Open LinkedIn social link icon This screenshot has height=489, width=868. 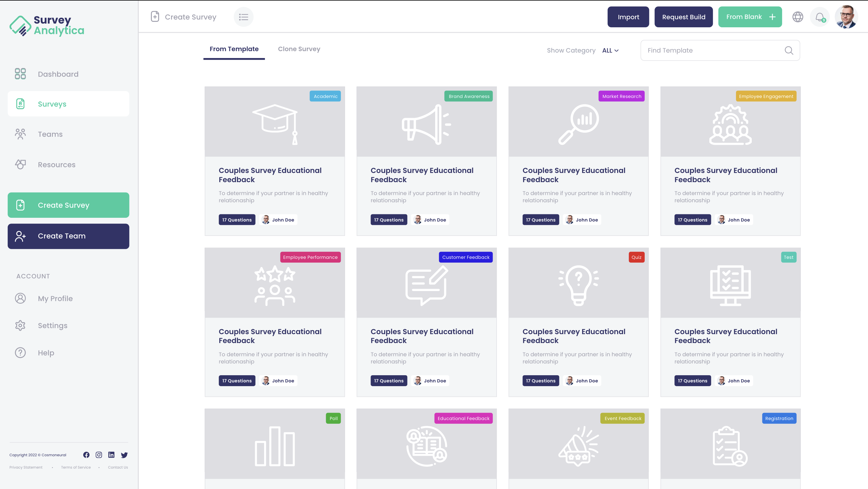point(111,455)
